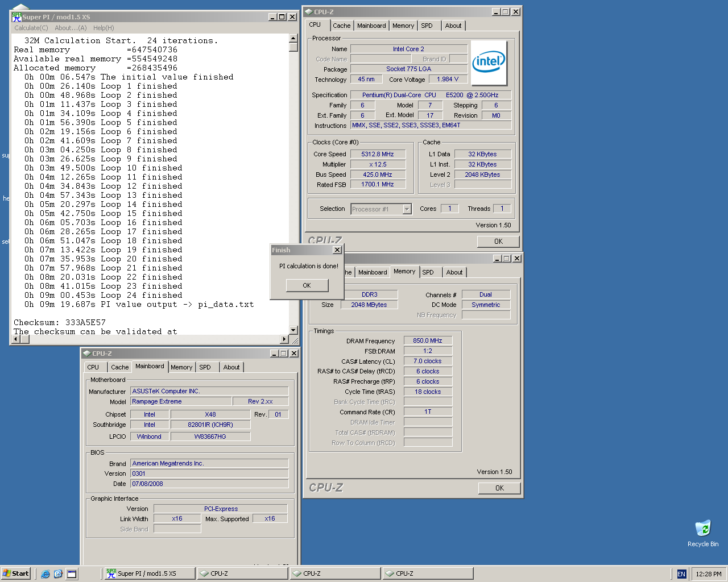
Task: Click the Rampage Extreme model field
Action: (181, 401)
